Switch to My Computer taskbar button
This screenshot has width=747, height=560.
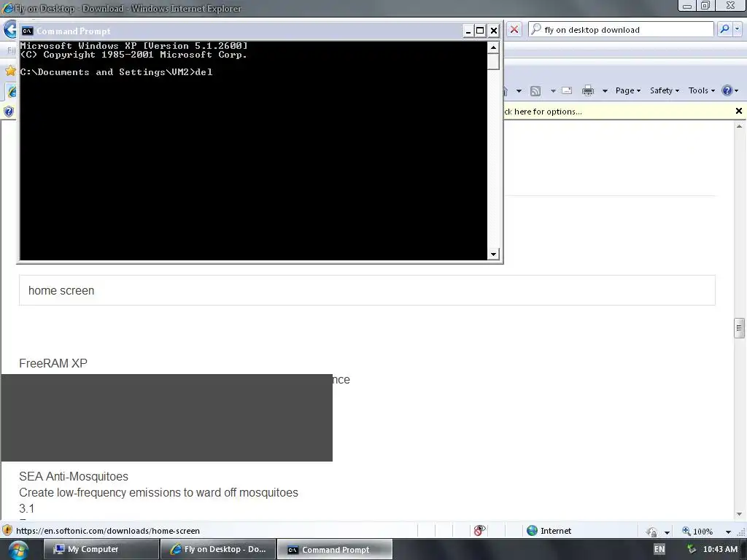click(x=101, y=549)
